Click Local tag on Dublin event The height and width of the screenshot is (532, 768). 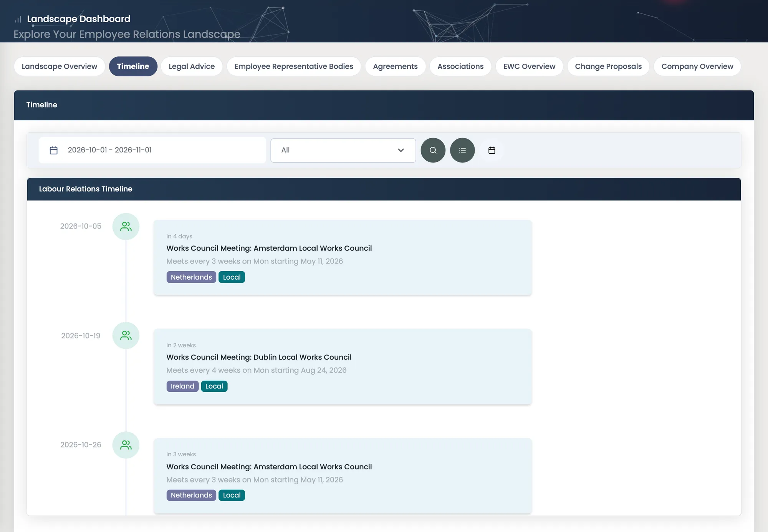pyautogui.click(x=214, y=386)
